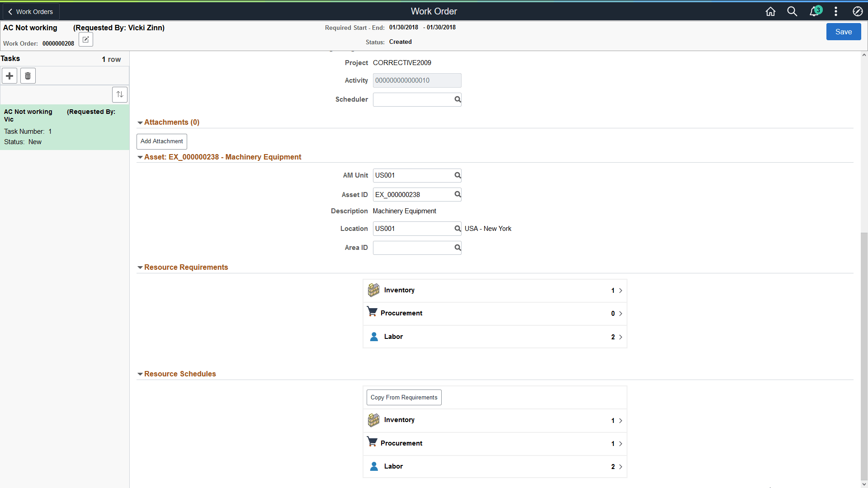Image resolution: width=868 pixels, height=488 pixels.
Task: Open global search with the magnifier icon
Action: point(792,11)
